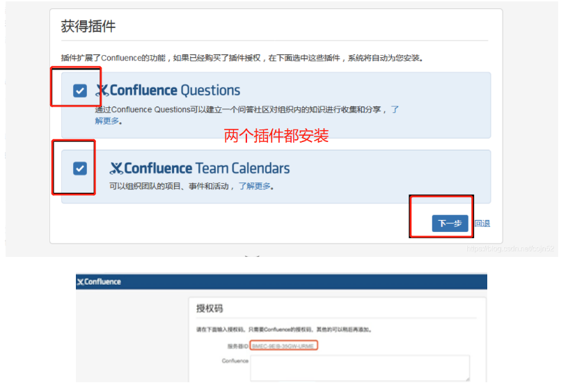Click the 回退 back link
The height and width of the screenshot is (392, 568).
click(x=482, y=224)
